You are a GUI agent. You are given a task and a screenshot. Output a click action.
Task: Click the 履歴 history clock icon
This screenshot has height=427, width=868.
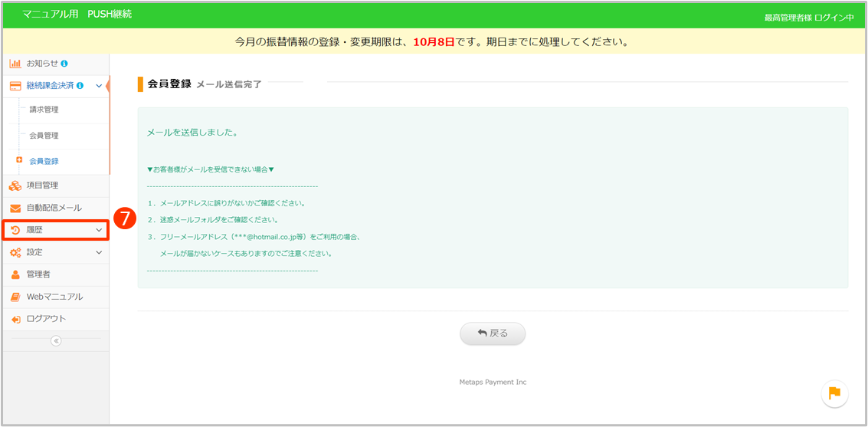[x=15, y=230]
